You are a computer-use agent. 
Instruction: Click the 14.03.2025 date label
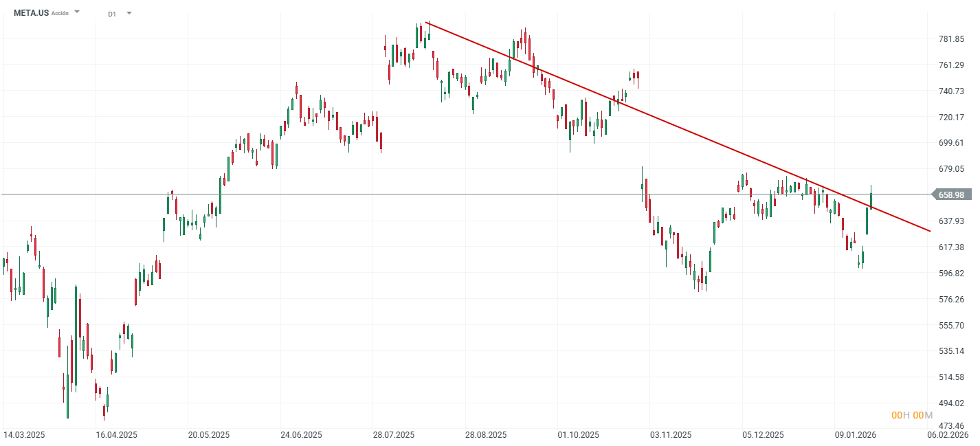[23, 435]
